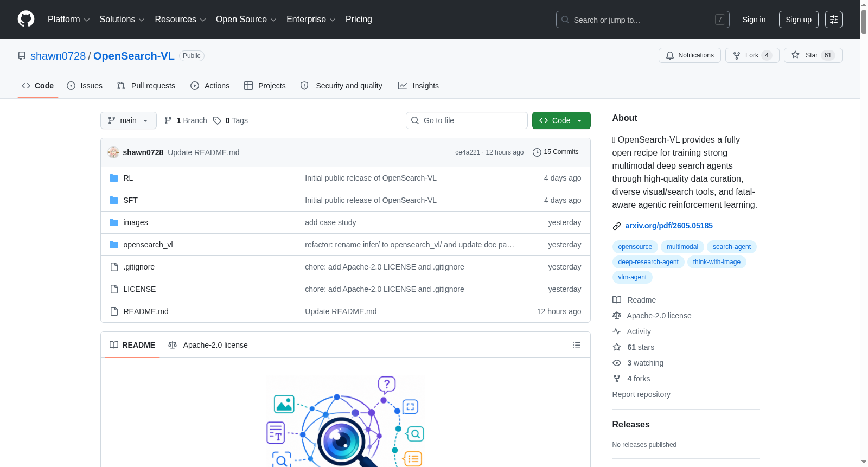The image size is (868, 467).
Task: Open the arxiv.org/pdf/2605.05185 link
Action: (669, 226)
